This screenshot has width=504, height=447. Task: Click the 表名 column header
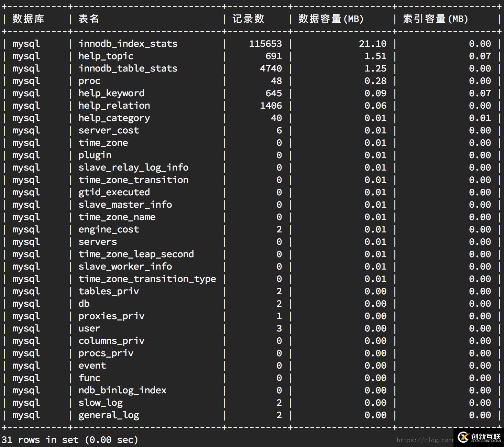pos(88,19)
